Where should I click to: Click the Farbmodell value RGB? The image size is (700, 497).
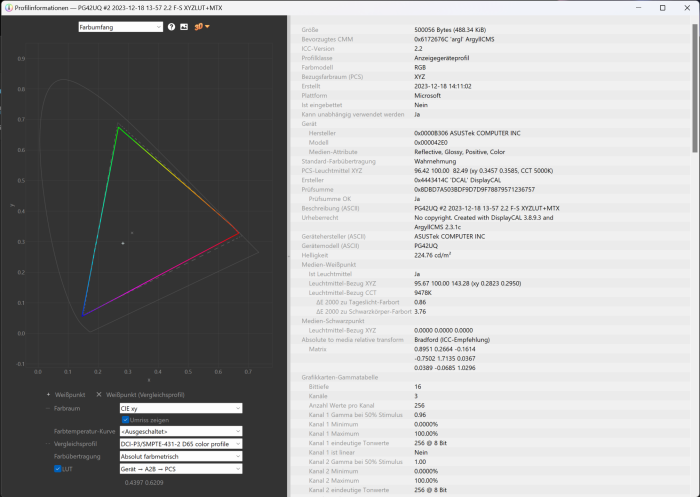[420, 67]
